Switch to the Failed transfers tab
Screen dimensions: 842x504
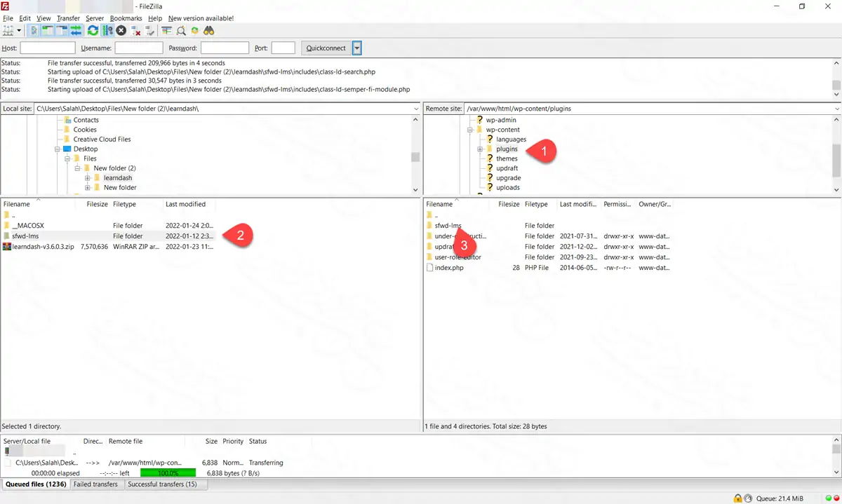pos(98,484)
